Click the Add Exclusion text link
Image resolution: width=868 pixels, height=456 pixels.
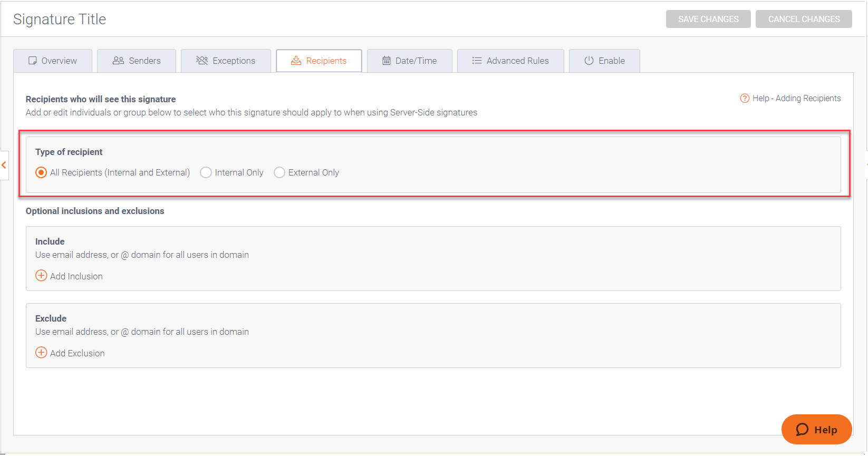pyautogui.click(x=78, y=353)
